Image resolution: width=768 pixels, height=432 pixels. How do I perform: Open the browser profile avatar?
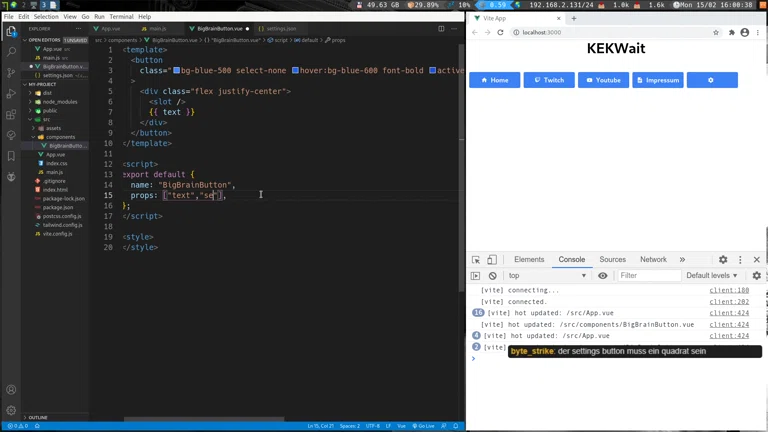pyautogui.click(x=744, y=32)
